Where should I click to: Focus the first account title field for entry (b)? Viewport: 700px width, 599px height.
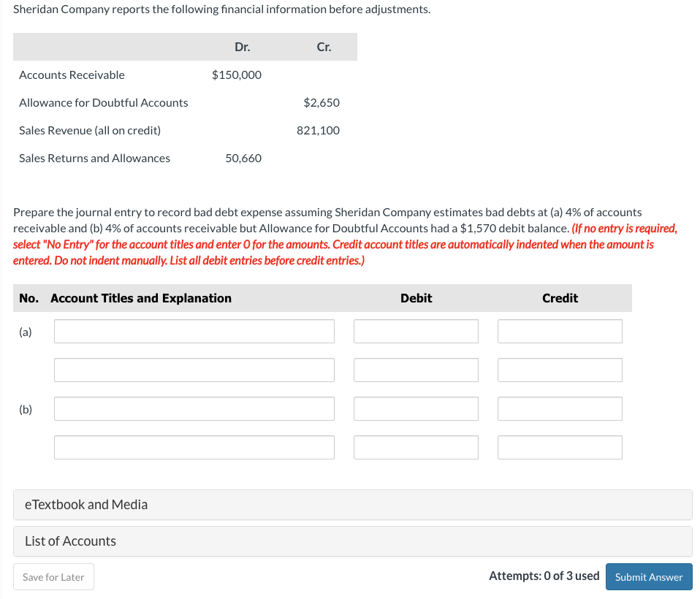pyautogui.click(x=194, y=409)
